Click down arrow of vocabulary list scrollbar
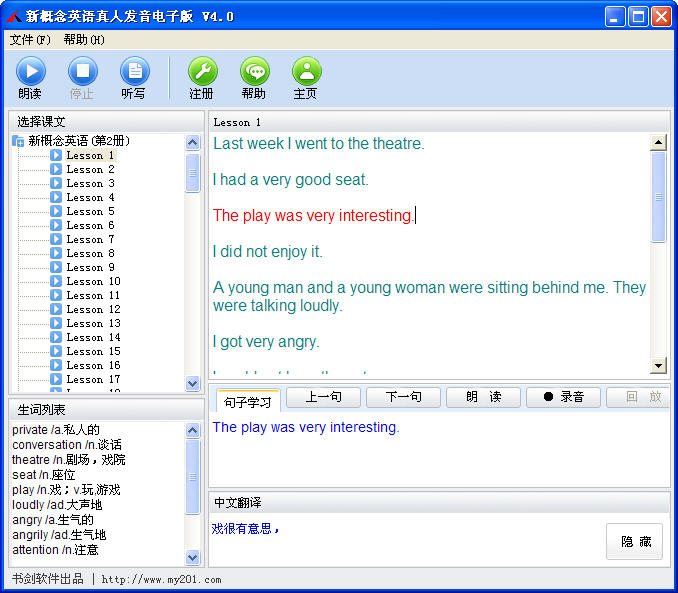The height and width of the screenshot is (593, 678). coord(193,557)
